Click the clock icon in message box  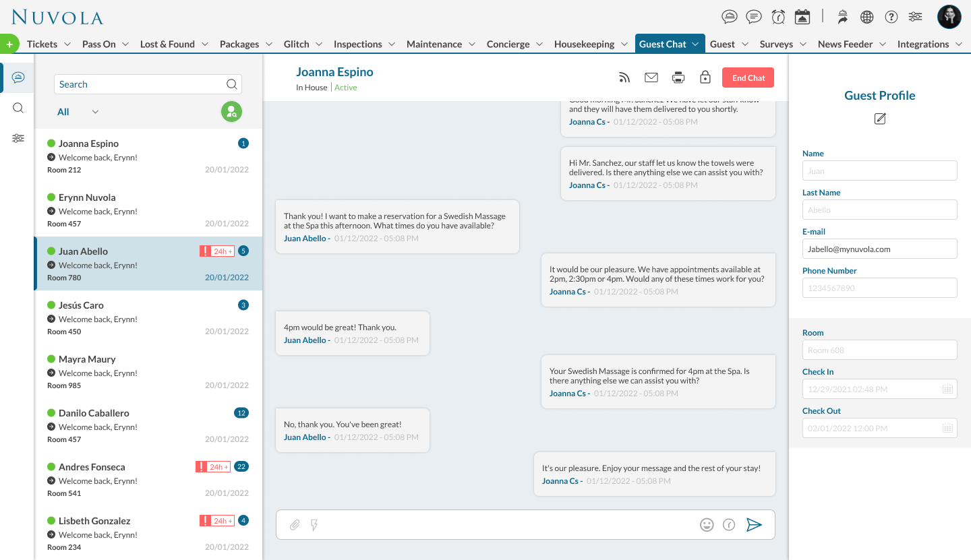pyautogui.click(x=729, y=524)
